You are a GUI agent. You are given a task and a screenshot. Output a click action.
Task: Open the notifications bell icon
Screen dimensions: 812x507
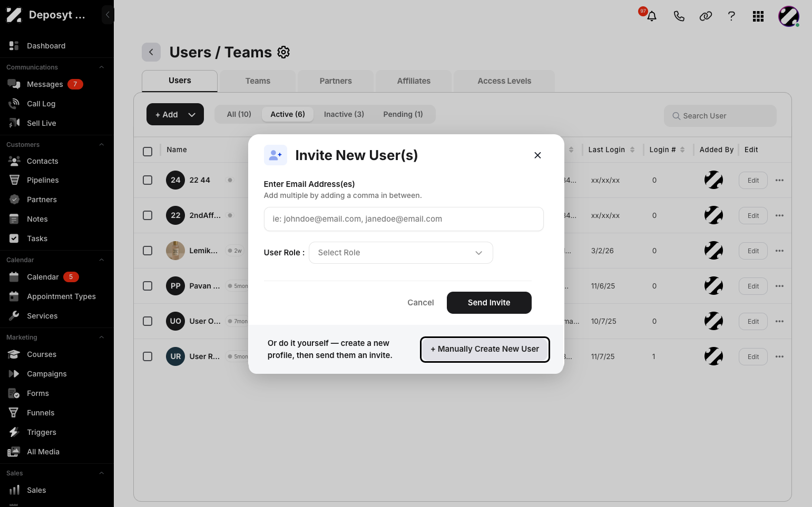point(652,16)
